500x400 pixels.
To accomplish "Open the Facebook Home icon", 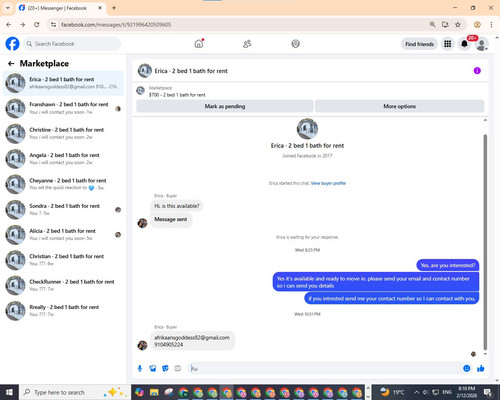I will tap(199, 44).
